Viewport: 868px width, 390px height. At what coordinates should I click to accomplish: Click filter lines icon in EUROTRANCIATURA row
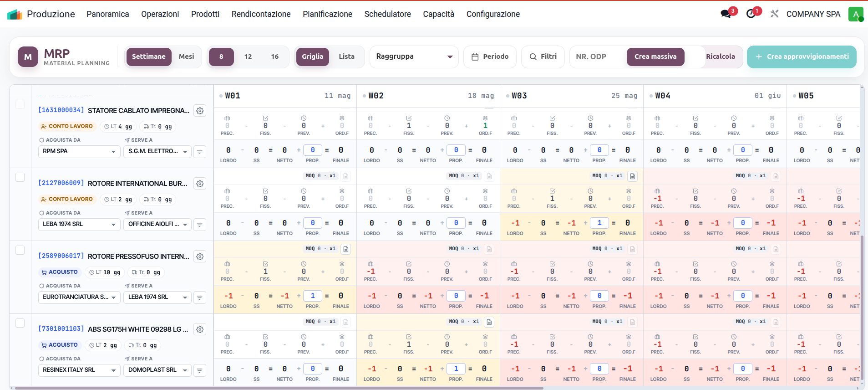[200, 298]
